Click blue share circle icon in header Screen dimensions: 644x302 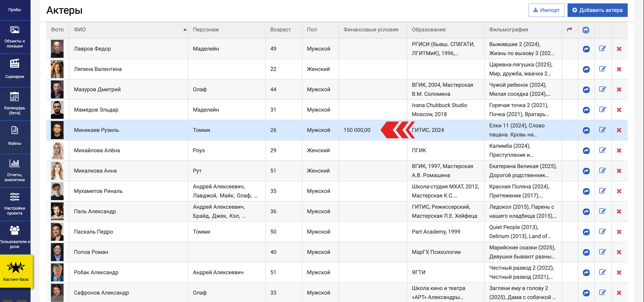tap(586, 30)
